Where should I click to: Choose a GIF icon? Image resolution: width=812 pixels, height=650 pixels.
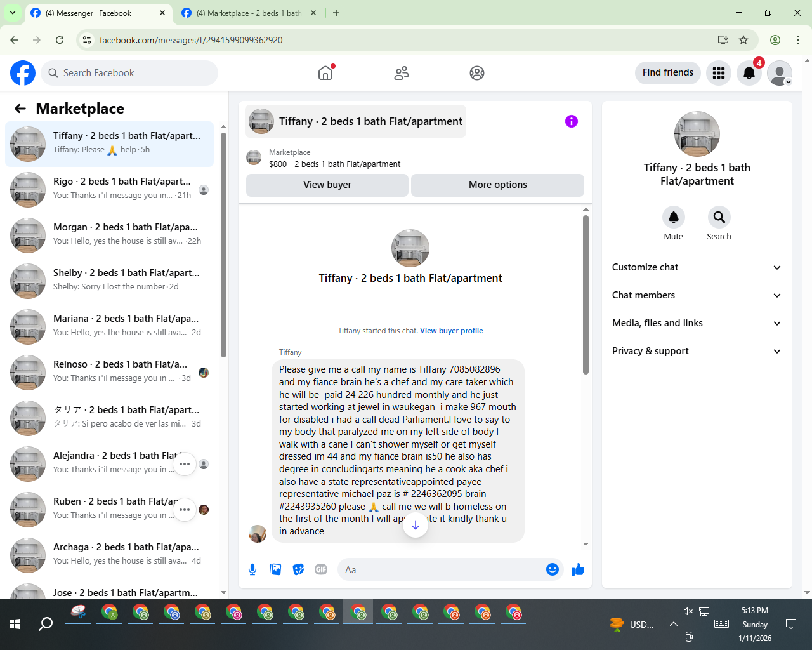click(x=321, y=569)
